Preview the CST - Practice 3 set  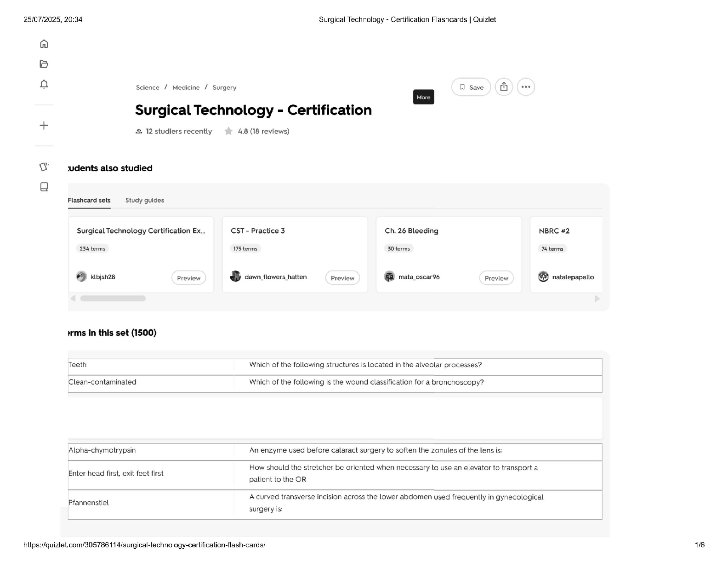(x=342, y=278)
